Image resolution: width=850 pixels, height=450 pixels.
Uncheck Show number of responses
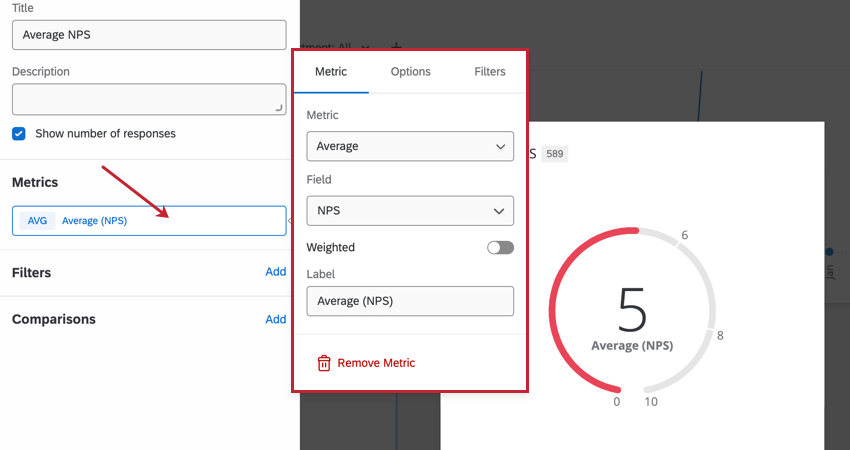pos(19,133)
